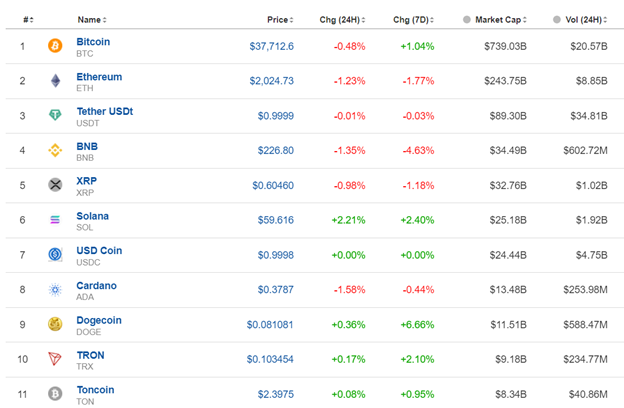Click the USD Coin blue logo icon
This screenshot has height=408, width=624.
click(55, 255)
